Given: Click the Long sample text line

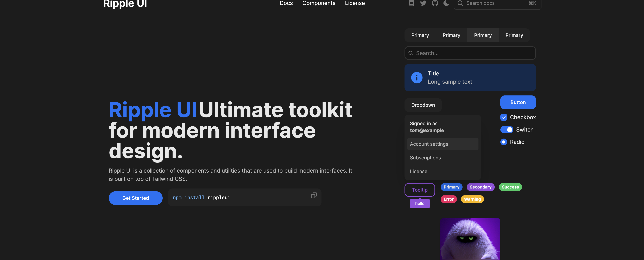Looking at the screenshot, I should pos(450,82).
